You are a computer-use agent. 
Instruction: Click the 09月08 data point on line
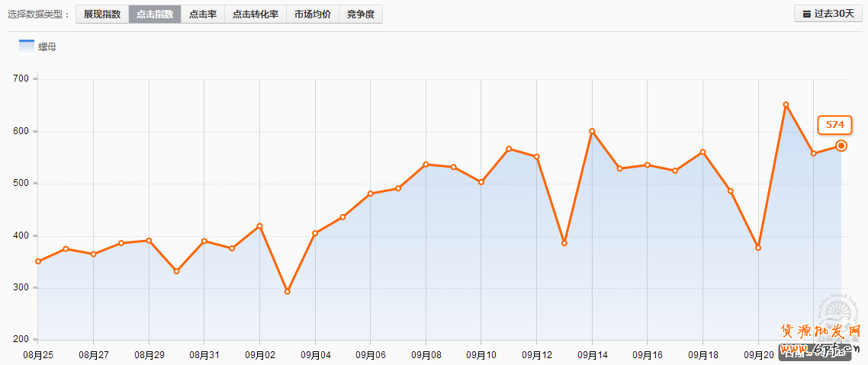[x=426, y=164]
